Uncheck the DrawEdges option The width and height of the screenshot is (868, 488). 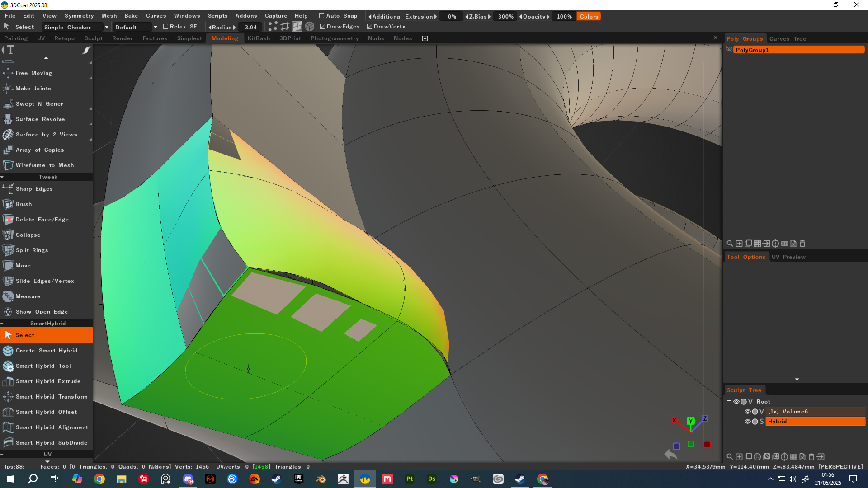tap(323, 27)
